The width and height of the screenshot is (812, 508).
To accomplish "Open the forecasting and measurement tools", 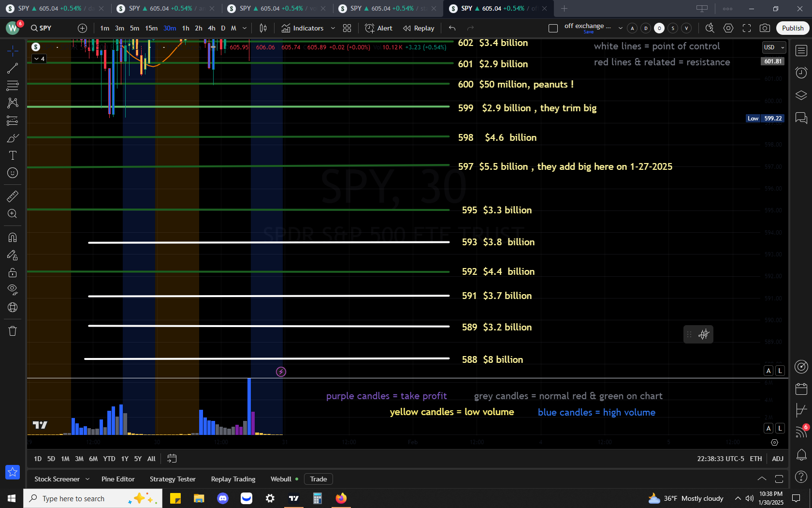I will 13,120.
